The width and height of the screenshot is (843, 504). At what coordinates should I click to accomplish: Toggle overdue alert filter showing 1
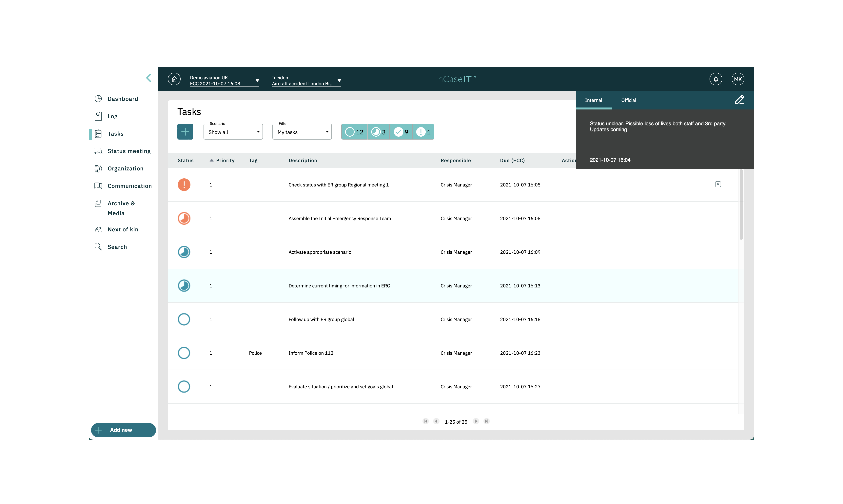(423, 132)
